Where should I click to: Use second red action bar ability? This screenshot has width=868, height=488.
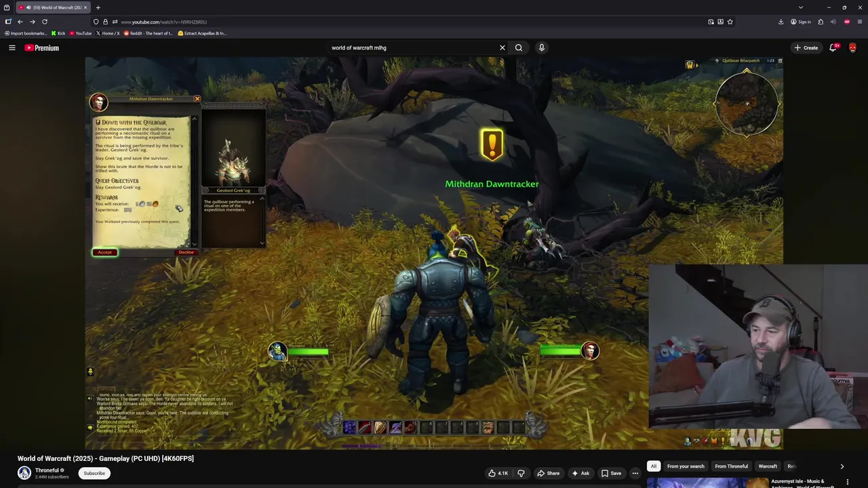coord(365,427)
